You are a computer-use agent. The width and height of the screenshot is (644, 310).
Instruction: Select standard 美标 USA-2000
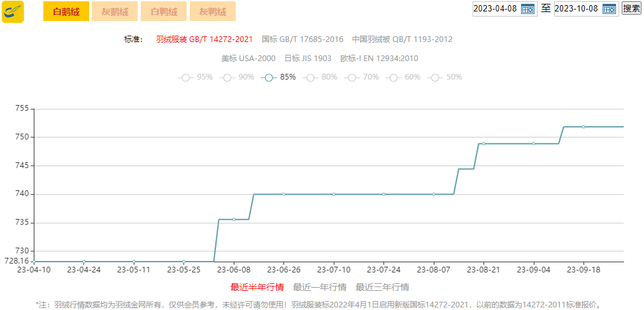(x=248, y=59)
